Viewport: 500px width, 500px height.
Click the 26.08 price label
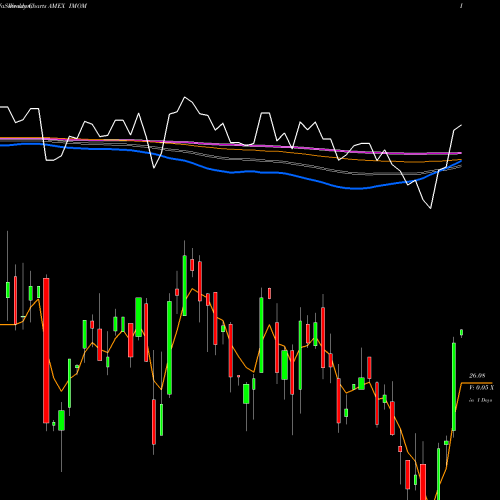pyautogui.click(x=477, y=376)
